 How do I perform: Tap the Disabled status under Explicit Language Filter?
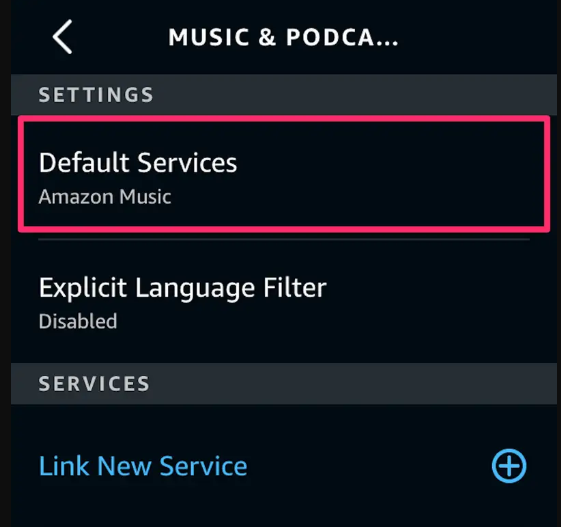click(x=78, y=321)
